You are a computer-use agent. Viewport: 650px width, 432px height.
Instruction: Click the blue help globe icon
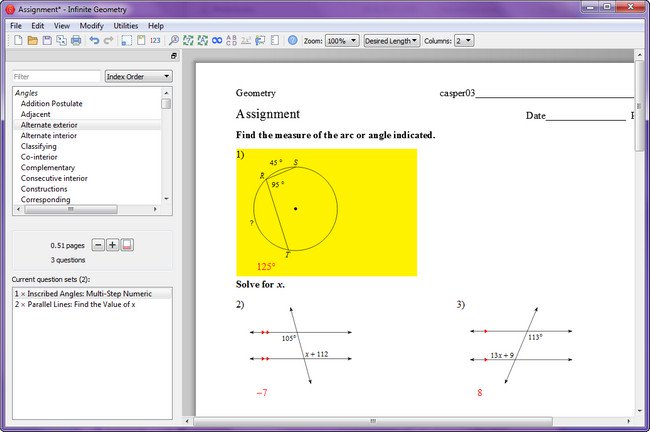292,41
